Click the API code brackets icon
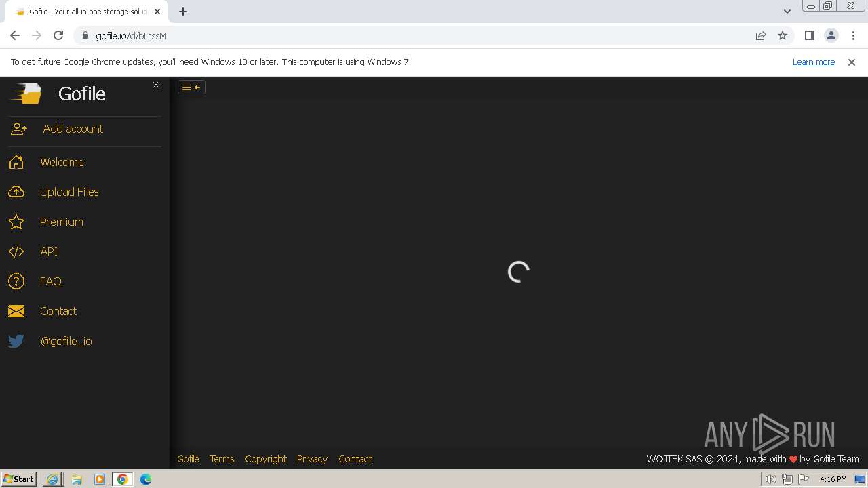Image resolution: width=868 pixels, height=488 pixels. [16, 251]
